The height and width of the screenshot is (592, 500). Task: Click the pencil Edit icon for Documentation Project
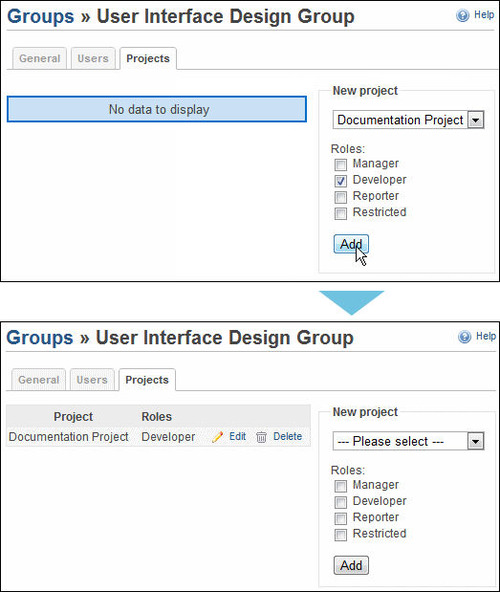tap(218, 437)
